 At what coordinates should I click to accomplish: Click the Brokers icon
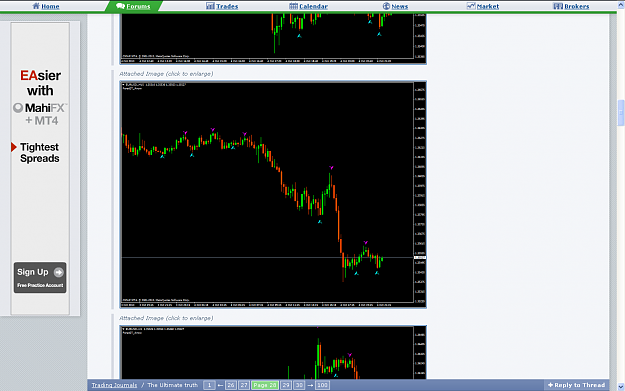tap(558, 6)
